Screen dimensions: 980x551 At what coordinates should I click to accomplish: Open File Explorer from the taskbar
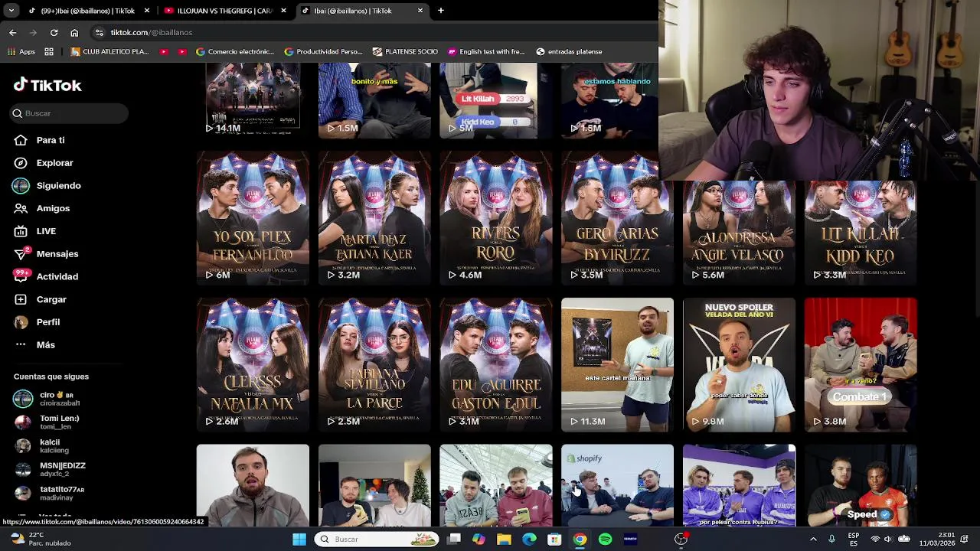click(504, 540)
